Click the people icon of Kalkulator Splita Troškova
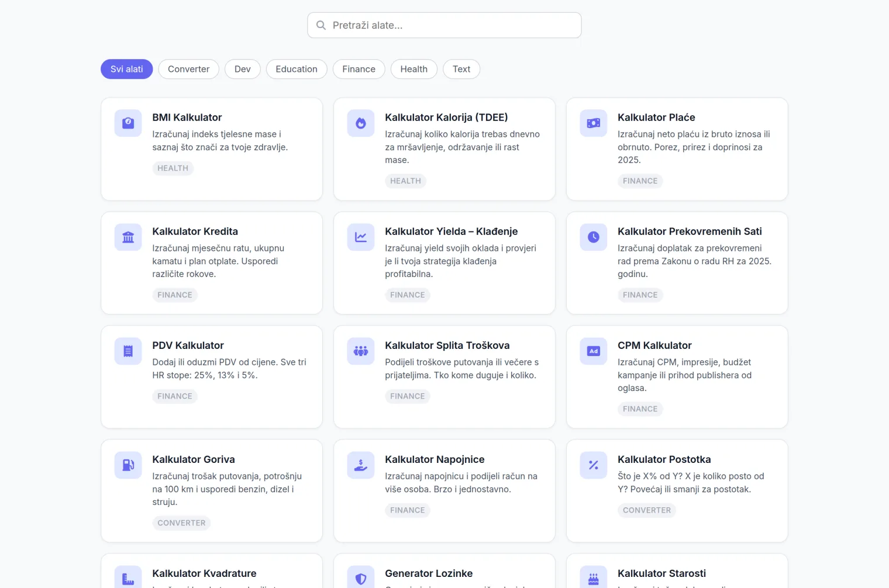Viewport: 889px width, 588px height. tap(361, 351)
